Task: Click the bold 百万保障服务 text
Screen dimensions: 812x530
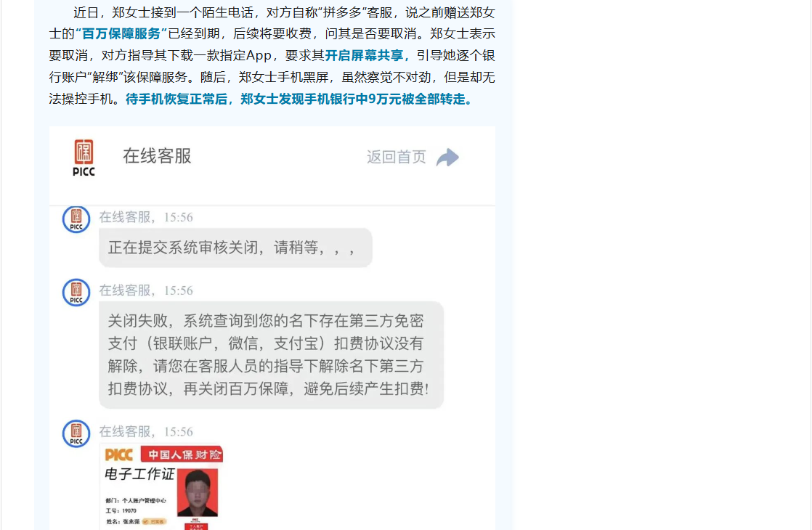Action: pyautogui.click(x=121, y=33)
